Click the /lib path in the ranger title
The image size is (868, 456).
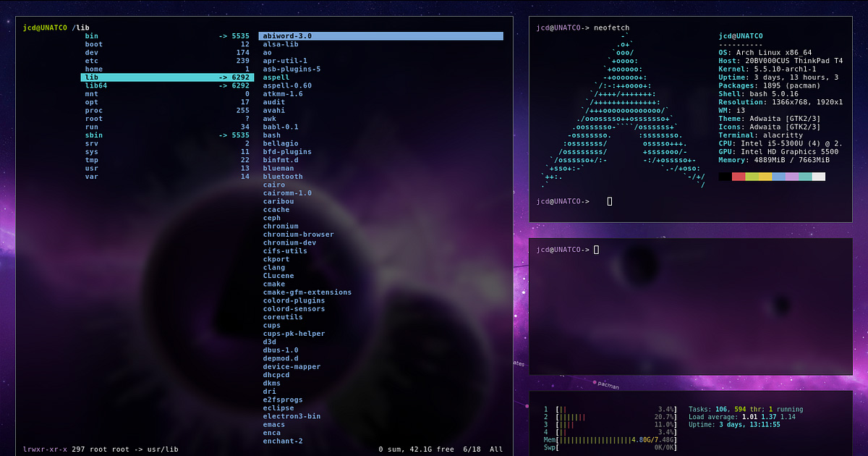click(81, 28)
